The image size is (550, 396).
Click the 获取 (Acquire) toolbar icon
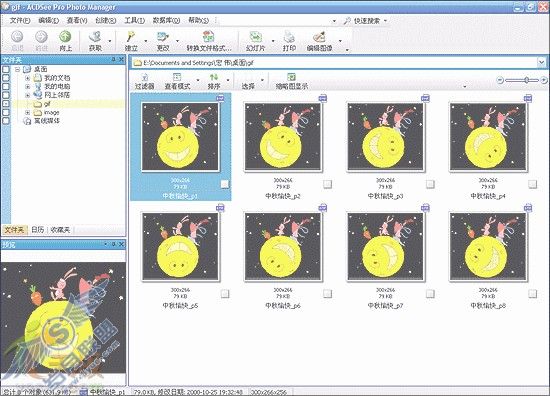[x=95, y=36]
